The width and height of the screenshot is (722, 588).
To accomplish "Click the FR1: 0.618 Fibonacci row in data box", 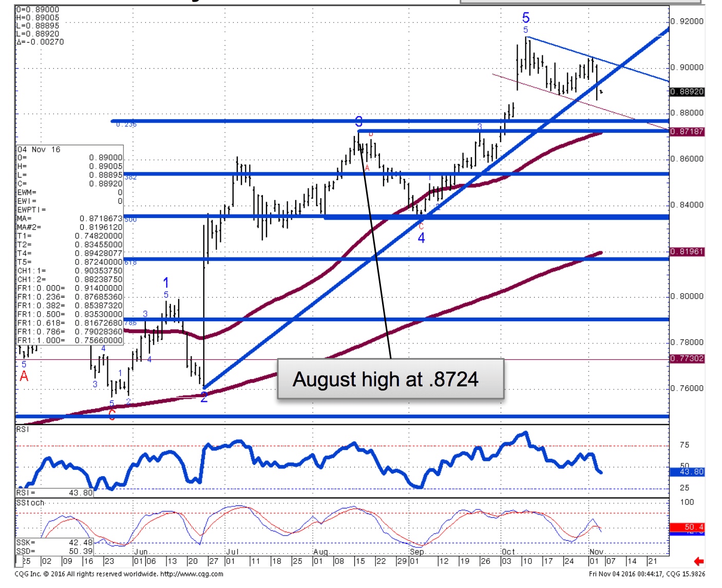I will click(x=70, y=323).
